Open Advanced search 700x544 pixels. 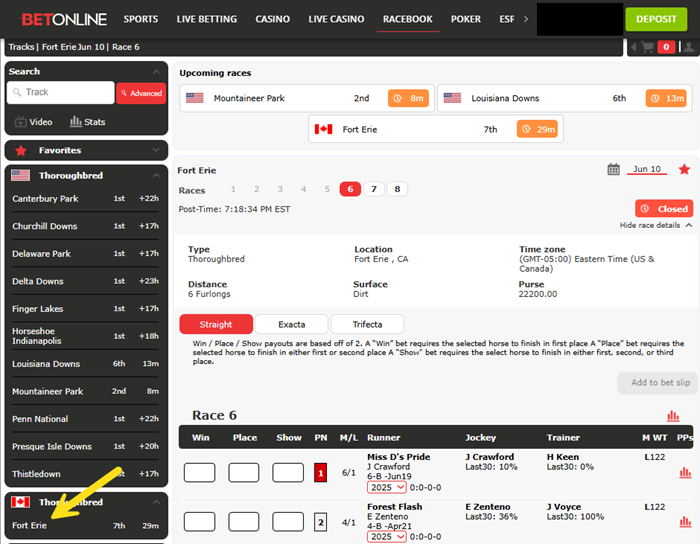141,93
